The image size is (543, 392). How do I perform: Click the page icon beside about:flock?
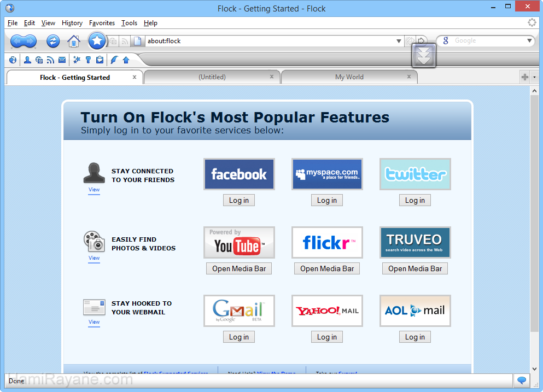138,41
